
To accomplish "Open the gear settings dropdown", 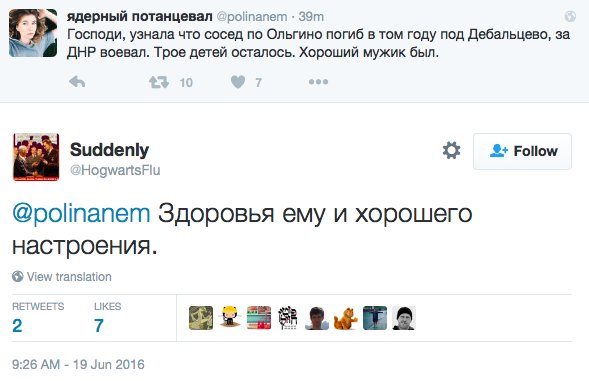I will pyautogui.click(x=451, y=151).
